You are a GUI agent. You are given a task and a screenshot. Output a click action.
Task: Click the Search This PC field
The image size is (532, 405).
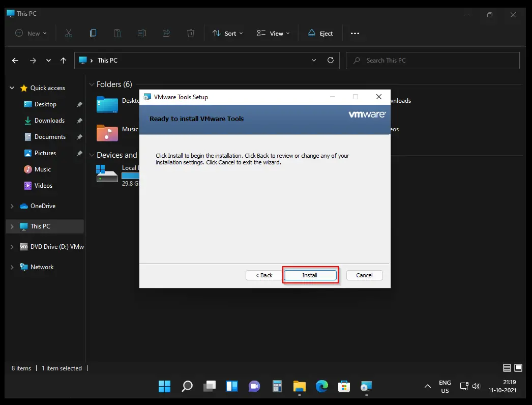pyautogui.click(x=433, y=61)
